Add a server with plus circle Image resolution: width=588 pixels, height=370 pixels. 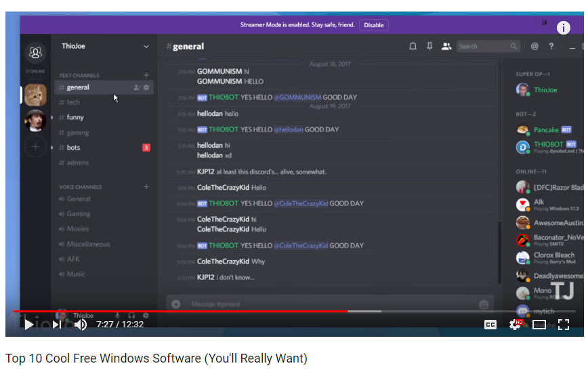tap(36, 147)
